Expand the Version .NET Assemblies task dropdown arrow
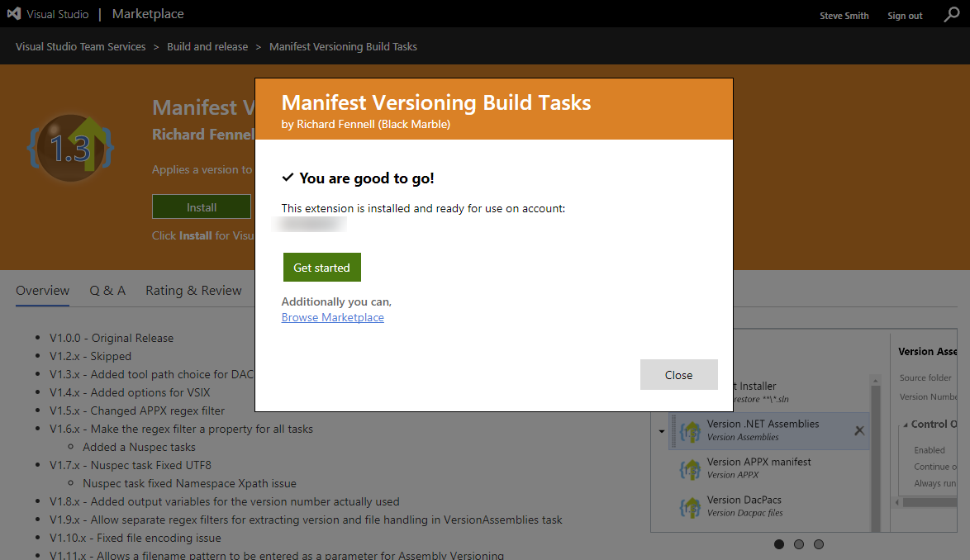Image resolution: width=970 pixels, height=560 pixels. tap(661, 431)
